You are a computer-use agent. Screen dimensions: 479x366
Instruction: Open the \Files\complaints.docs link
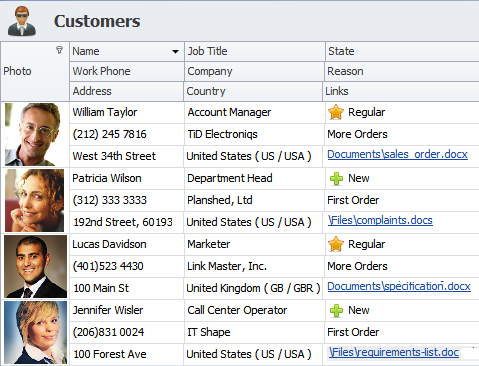[x=380, y=220]
